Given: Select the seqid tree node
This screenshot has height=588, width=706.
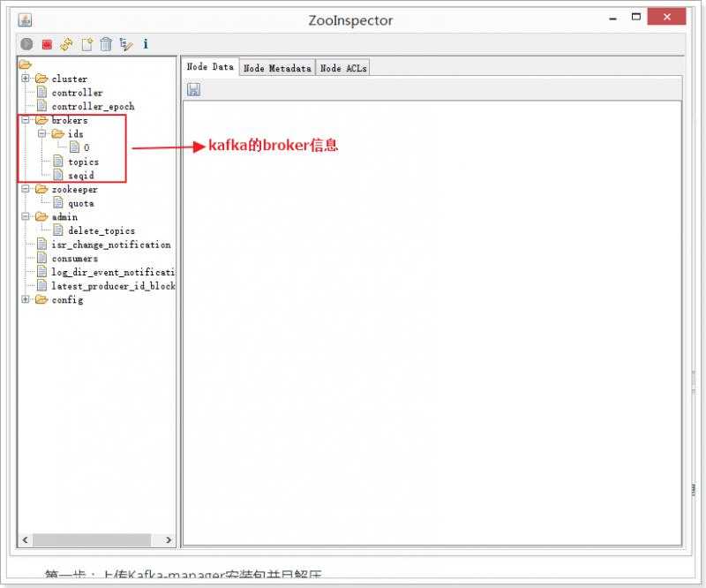Looking at the screenshot, I should [x=81, y=176].
